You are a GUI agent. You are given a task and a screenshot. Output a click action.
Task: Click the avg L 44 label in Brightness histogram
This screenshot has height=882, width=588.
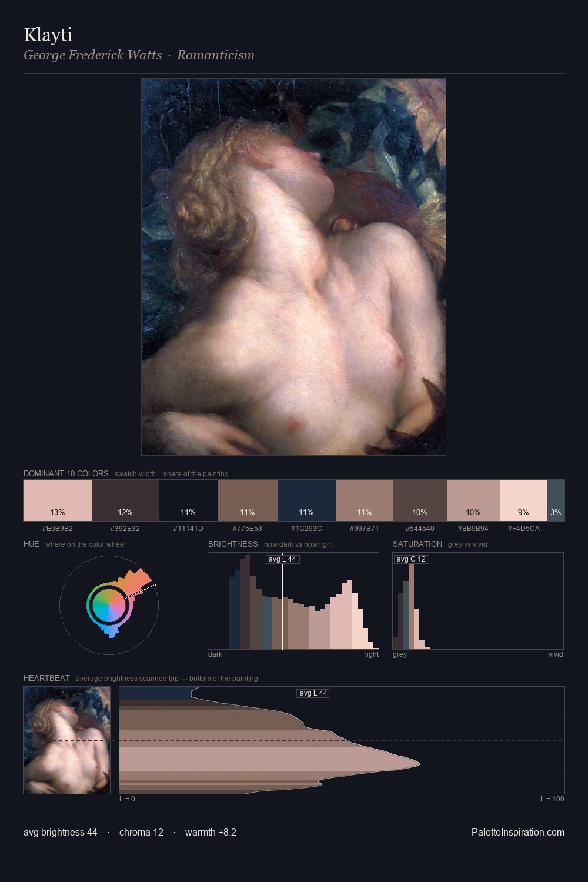pyautogui.click(x=282, y=559)
